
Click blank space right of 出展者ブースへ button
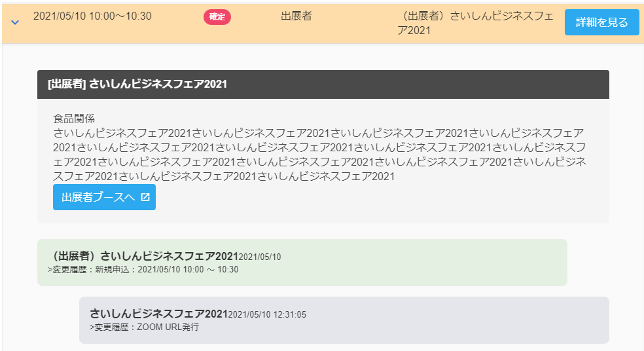[x=380, y=198]
